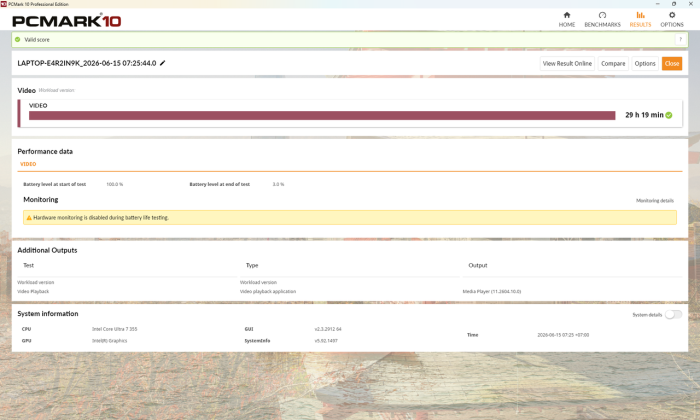Click the Battery level at end value 3.0 %
The image size is (700, 420).
click(x=278, y=184)
